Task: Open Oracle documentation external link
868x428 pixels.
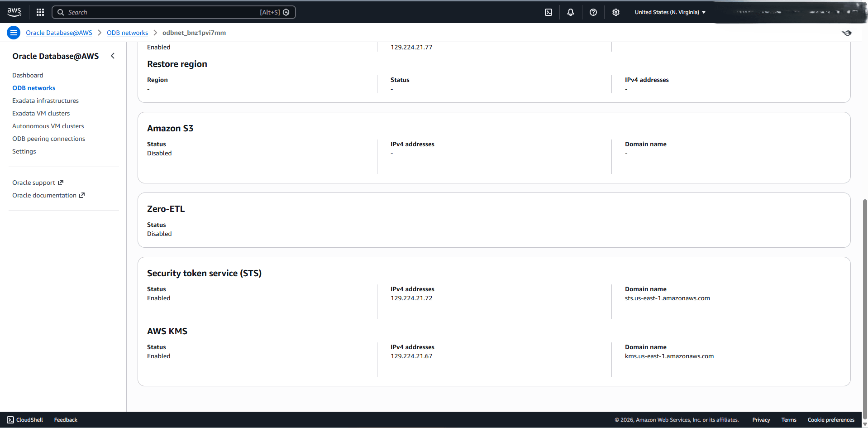Action: [44, 195]
